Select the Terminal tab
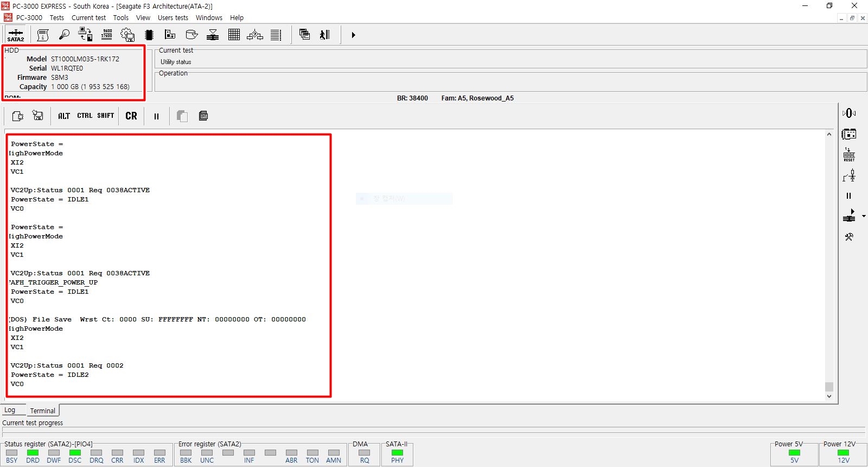868x467 pixels. (x=43, y=411)
